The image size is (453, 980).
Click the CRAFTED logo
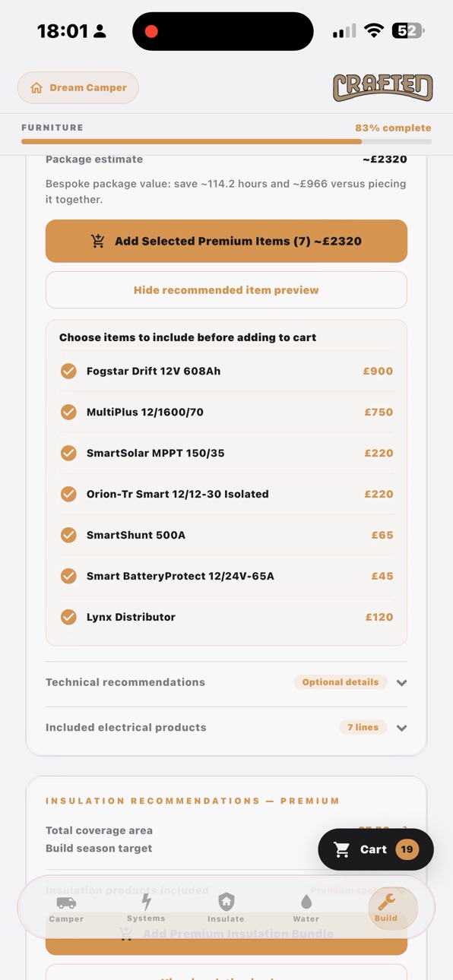[383, 87]
